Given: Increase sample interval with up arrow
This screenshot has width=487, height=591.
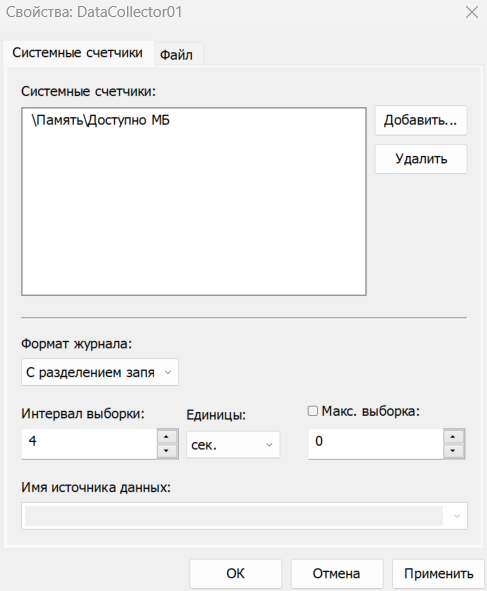Looking at the screenshot, I should (x=167, y=437).
